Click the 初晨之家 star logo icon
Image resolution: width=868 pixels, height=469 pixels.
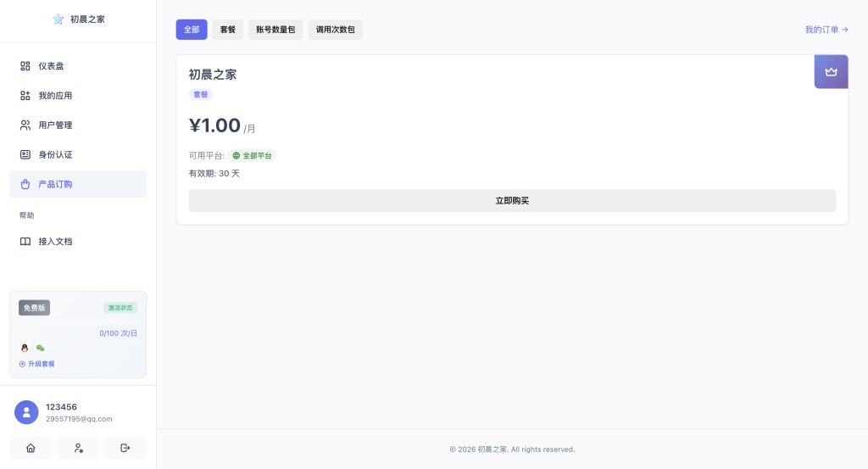(58, 20)
